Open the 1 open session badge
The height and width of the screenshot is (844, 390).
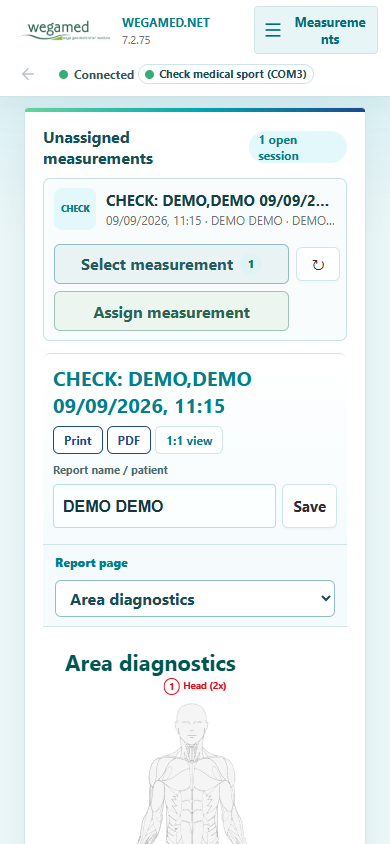coord(297,147)
